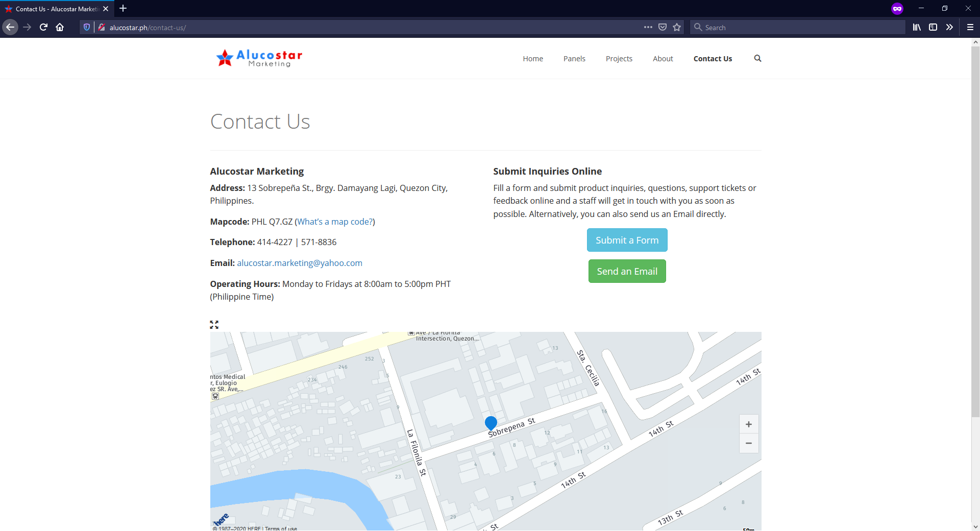Open the Home menu item
This screenshot has width=980, height=531.
click(533, 59)
